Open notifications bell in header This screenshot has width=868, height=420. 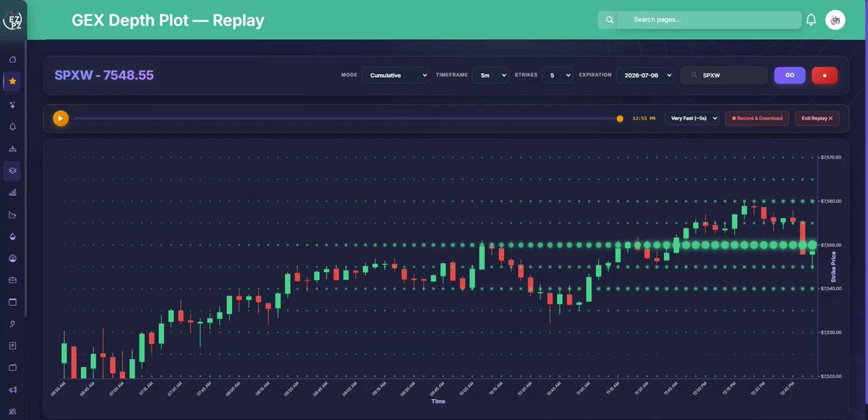[811, 20]
